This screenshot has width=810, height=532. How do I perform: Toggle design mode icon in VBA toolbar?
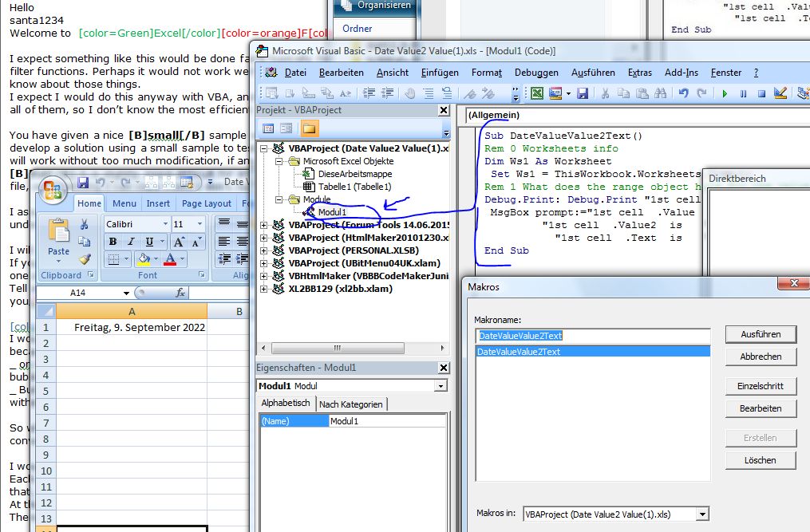point(780,93)
